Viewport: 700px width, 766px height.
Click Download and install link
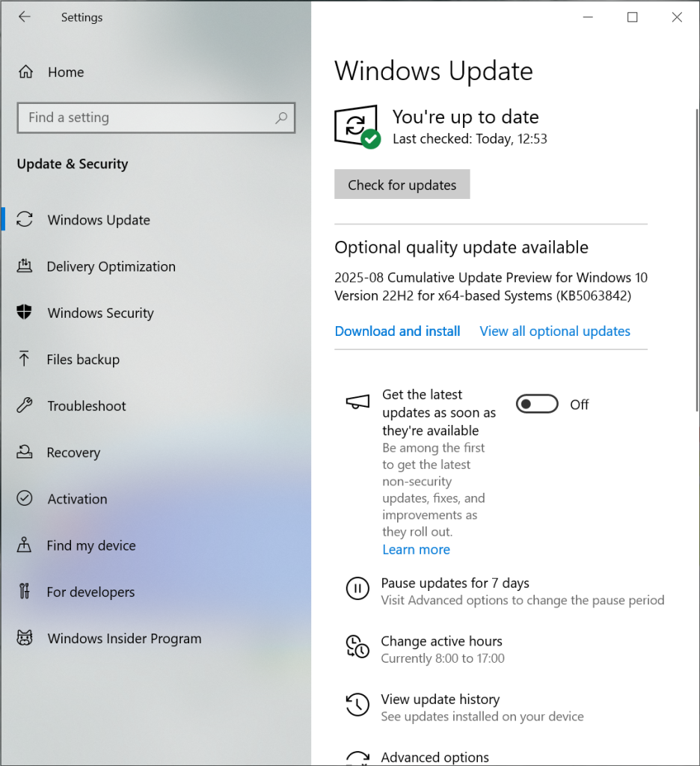397,331
